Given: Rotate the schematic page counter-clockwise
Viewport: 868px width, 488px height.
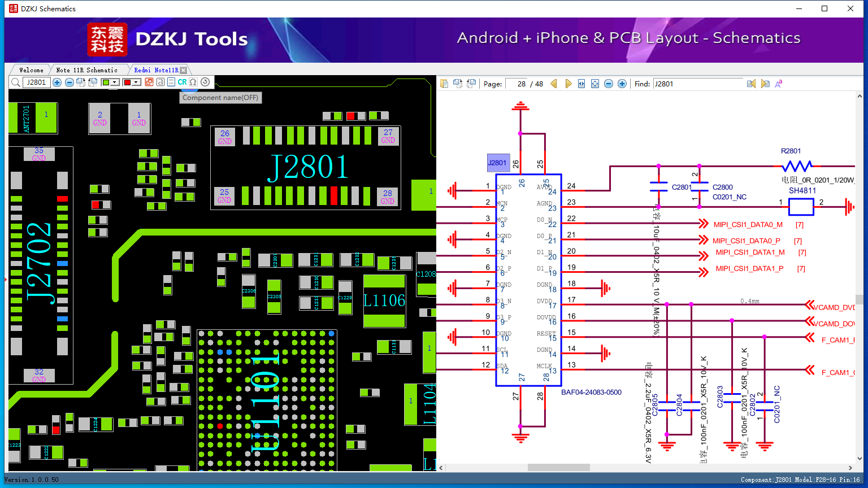Looking at the screenshot, I should point(471,84).
